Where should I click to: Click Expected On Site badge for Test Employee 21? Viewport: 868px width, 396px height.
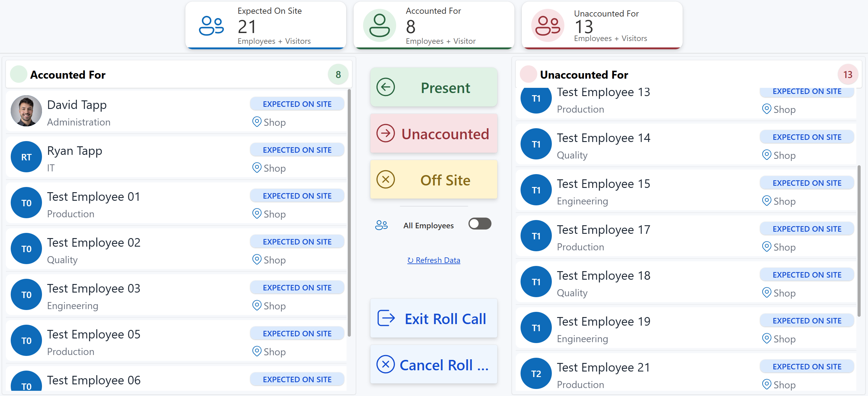[807, 367]
